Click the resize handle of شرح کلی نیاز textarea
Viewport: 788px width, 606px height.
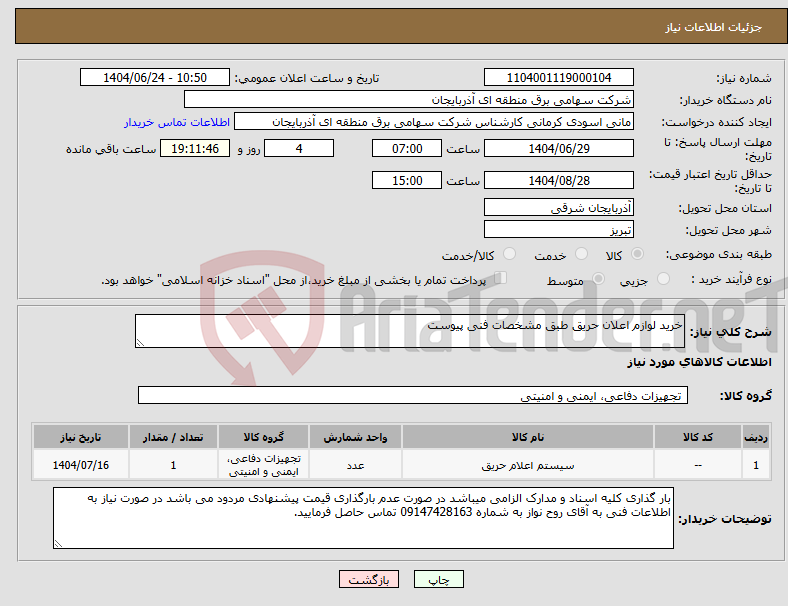coord(140,343)
